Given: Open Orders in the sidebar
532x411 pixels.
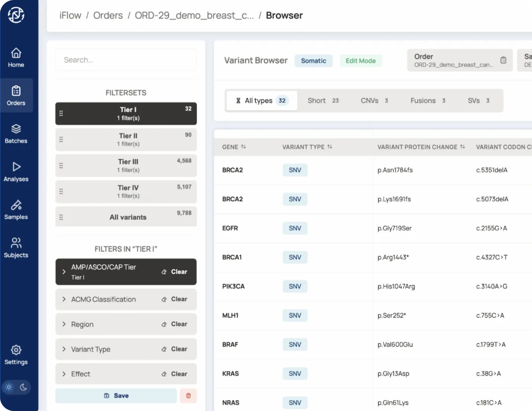Looking at the screenshot, I should click(16, 95).
